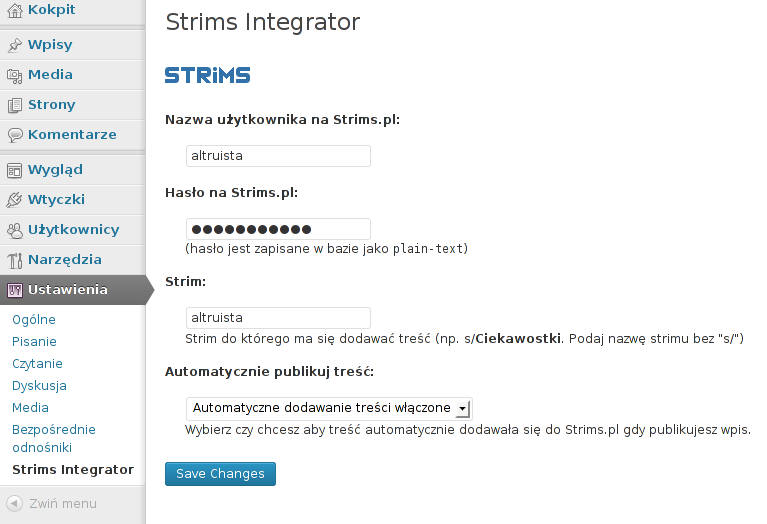The height and width of the screenshot is (524, 767).
Task: Click the Media camera icon
Action: (x=15, y=75)
